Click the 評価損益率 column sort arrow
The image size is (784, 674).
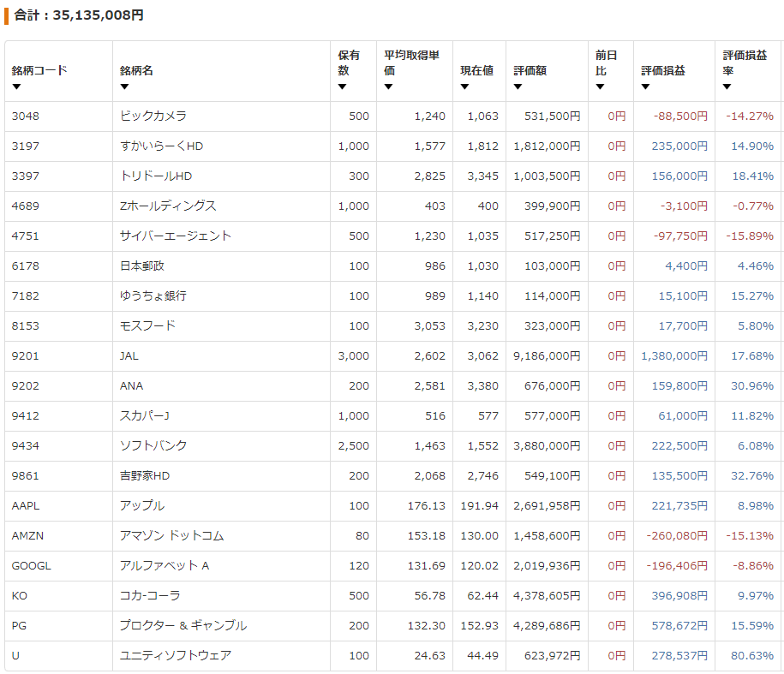(727, 86)
